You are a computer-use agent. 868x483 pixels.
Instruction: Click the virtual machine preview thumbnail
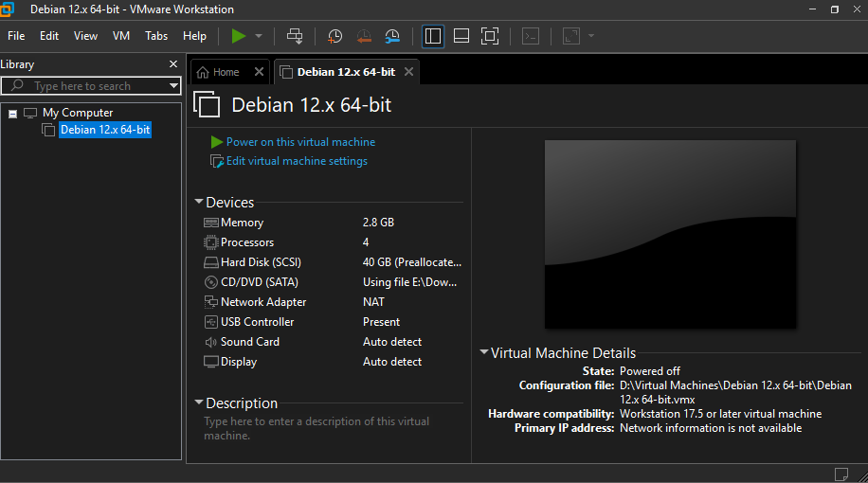pyautogui.click(x=670, y=234)
